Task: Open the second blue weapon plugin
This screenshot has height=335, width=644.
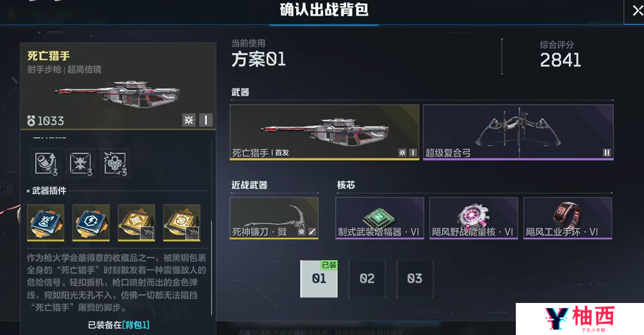Action: [x=91, y=222]
